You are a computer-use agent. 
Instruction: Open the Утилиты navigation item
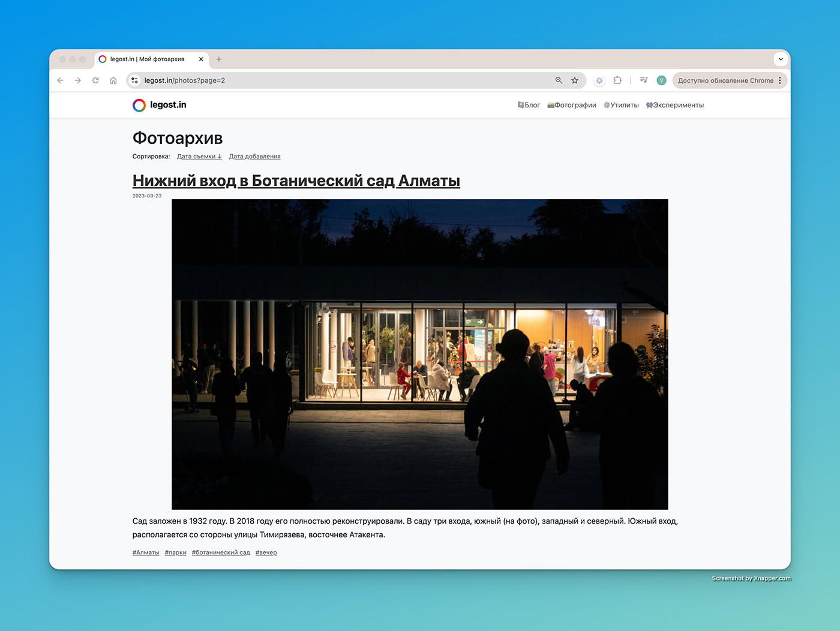(621, 105)
